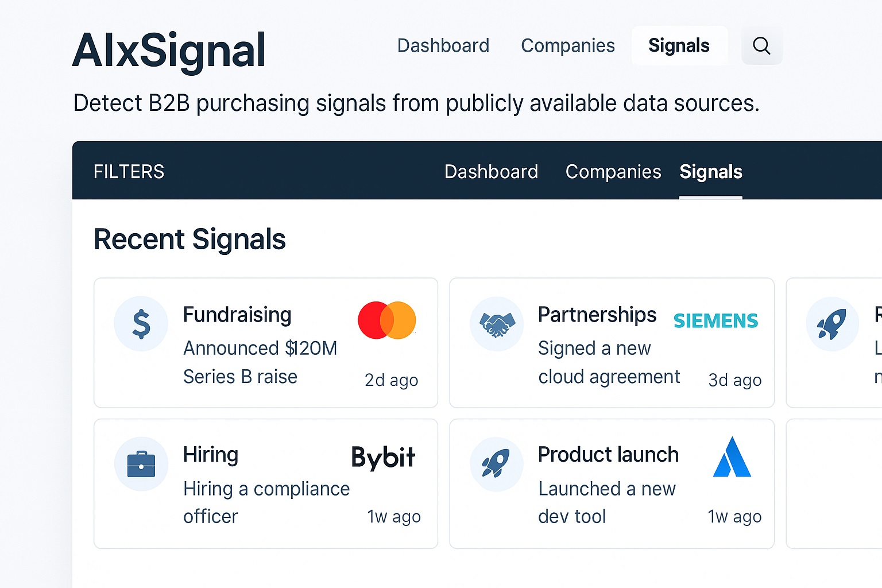The width and height of the screenshot is (882, 588).
Task: Click the rocket icon on the rightmost card
Action: pyautogui.click(x=832, y=323)
